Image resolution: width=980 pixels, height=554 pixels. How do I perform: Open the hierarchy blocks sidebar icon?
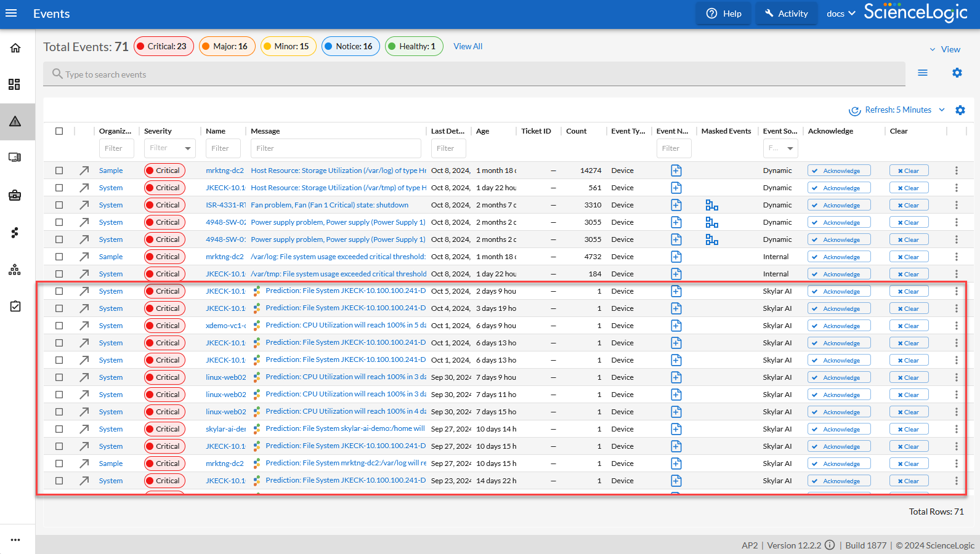point(15,270)
